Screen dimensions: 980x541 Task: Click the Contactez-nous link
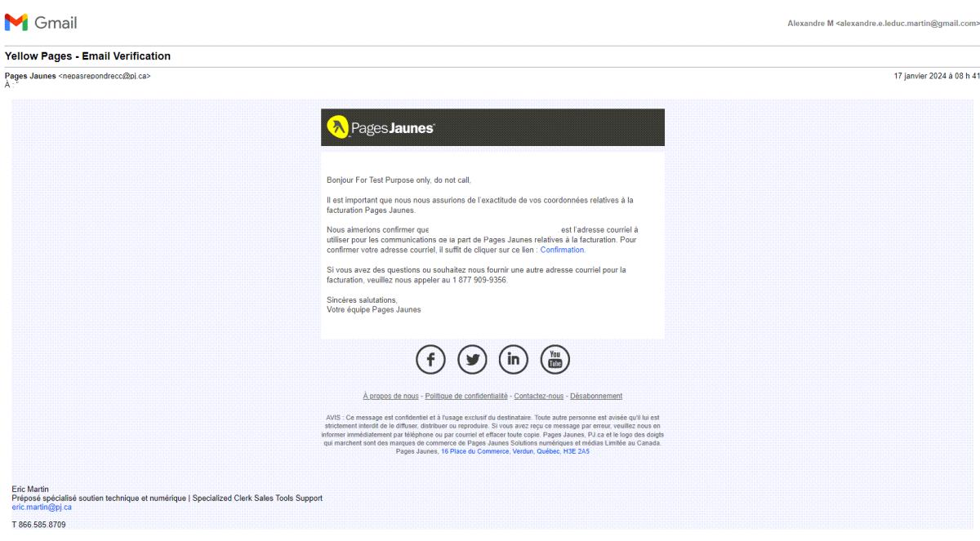(539, 396)
